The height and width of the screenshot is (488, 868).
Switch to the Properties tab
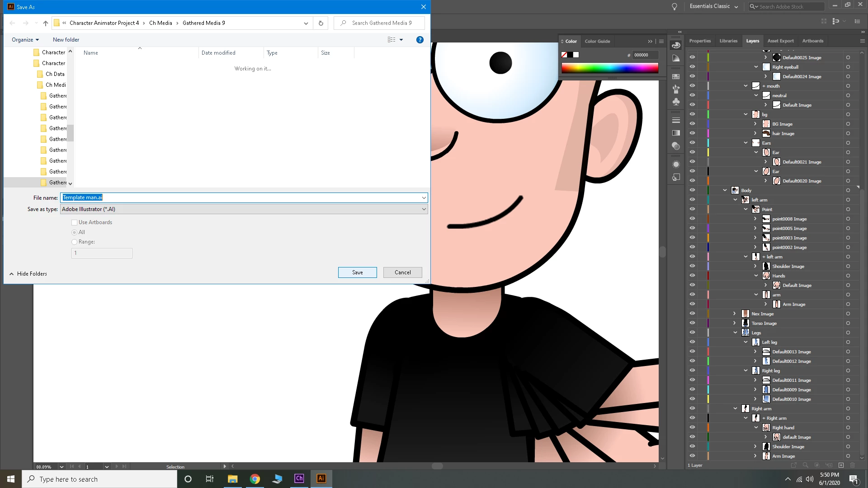700,41
